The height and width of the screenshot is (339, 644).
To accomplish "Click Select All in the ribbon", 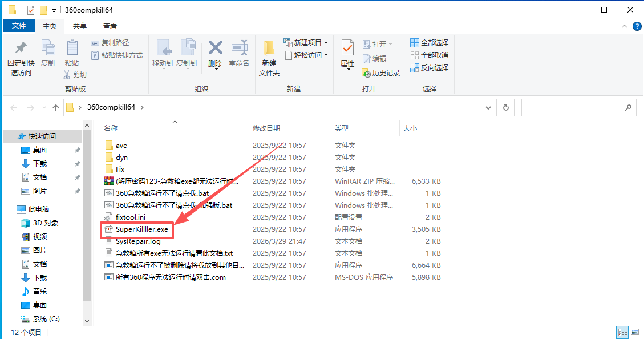I will point(429,42).
